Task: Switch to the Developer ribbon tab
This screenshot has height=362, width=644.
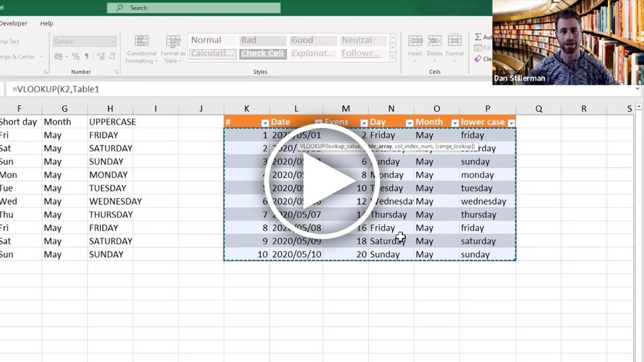Action: [x=14, y=23]
